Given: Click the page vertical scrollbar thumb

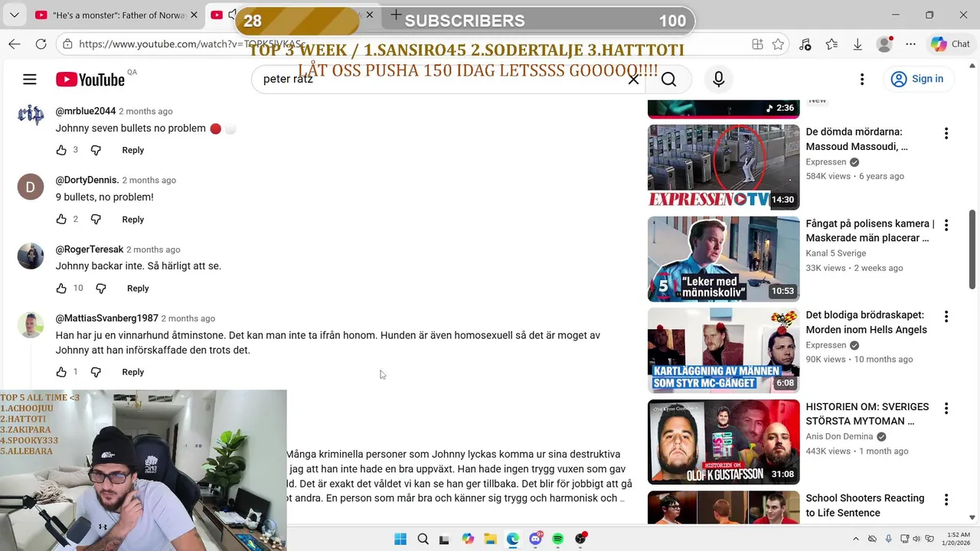Looking at the screenshot, I should point(972,249).
